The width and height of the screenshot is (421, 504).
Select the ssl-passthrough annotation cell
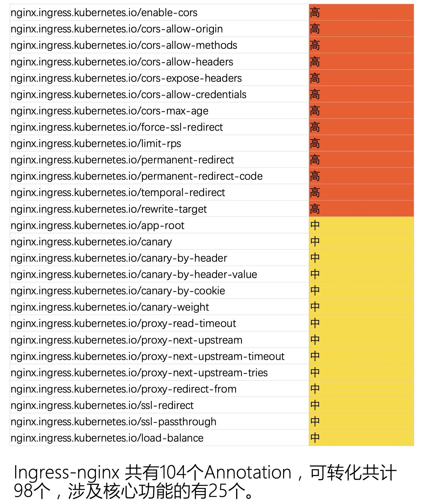pyautogui.click(x=159, y=421)
